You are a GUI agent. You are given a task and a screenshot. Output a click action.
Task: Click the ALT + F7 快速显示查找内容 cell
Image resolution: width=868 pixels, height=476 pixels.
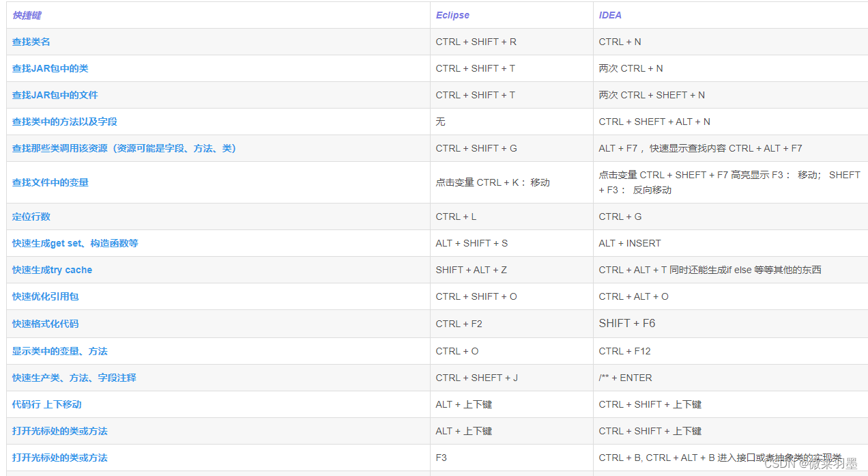(701, 148)
